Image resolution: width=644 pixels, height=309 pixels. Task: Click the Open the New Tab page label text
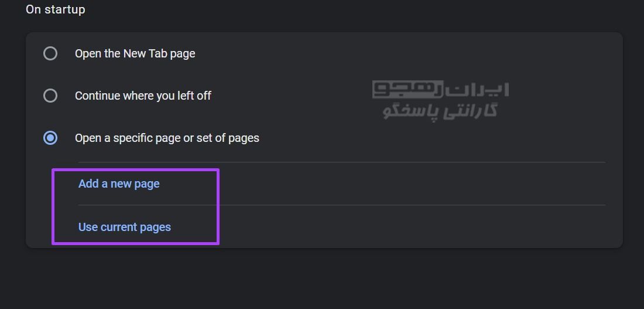[x=135, y=54]
